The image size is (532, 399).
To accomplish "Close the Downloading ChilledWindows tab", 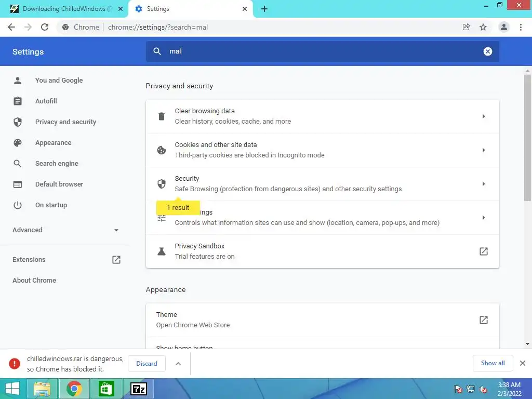I will (x=121, y=9).
